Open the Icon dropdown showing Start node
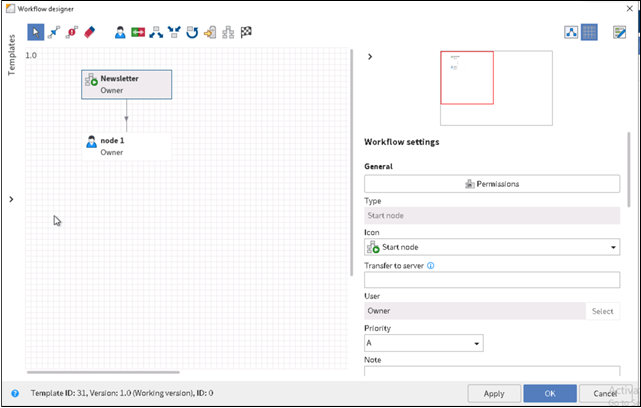Image resolution: width=641 pixels, height=408 pixels. tap(491, 247)
